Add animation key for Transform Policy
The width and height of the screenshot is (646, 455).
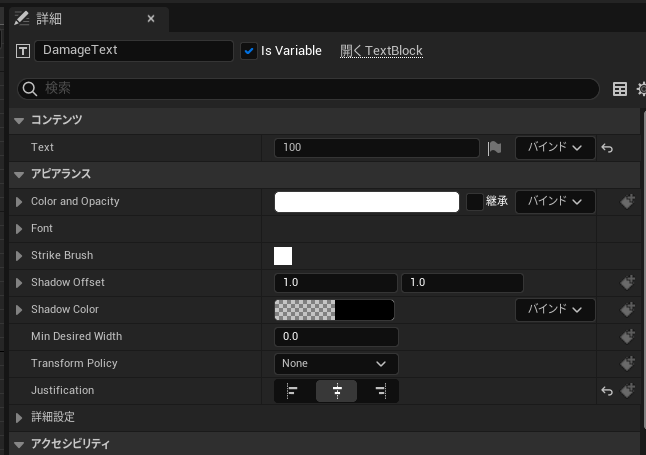tap(627, 364)
